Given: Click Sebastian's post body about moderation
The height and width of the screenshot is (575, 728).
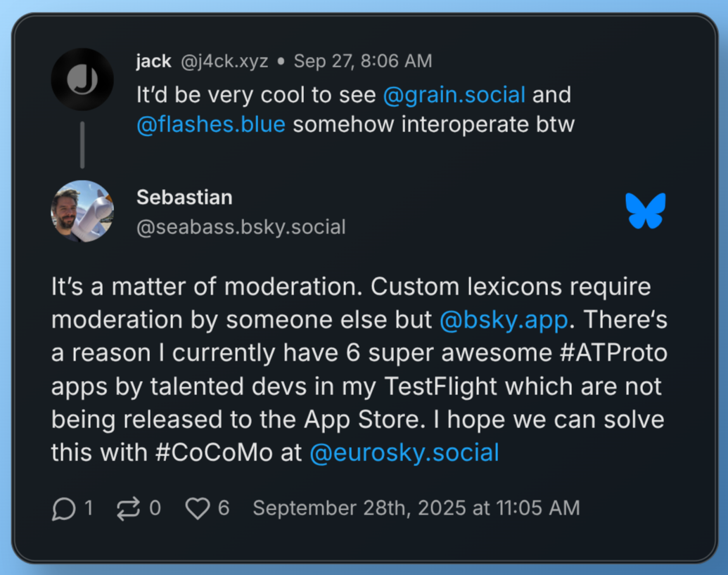Looking at the screenshot, I should 352,386.
